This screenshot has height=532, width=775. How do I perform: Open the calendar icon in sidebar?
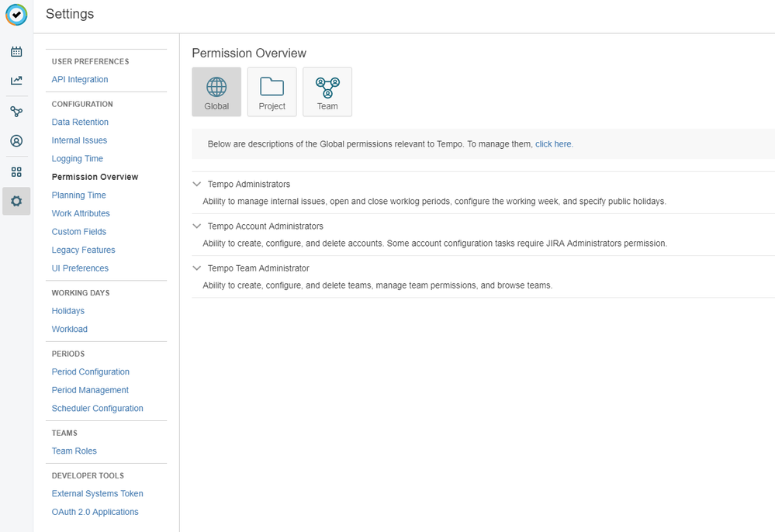click(16, 52)
